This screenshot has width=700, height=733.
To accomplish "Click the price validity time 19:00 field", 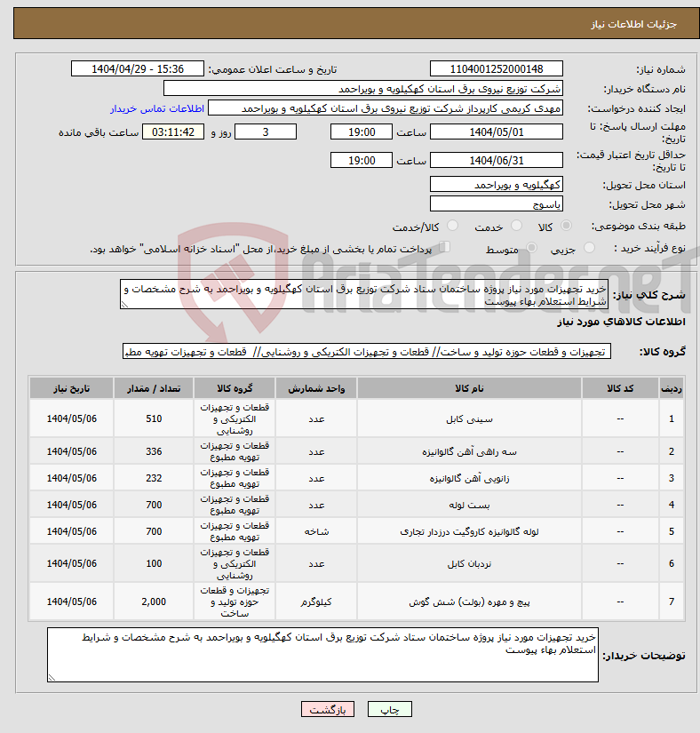I will (362, 160).
